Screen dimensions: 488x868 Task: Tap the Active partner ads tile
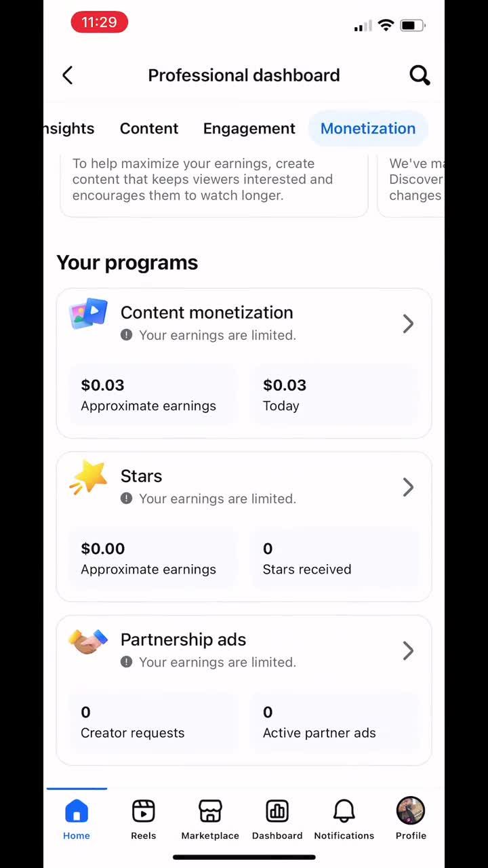tap(335, 722)
